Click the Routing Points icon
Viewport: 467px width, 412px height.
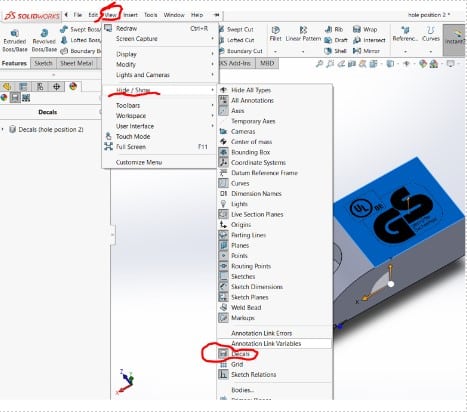click(223, 266)
